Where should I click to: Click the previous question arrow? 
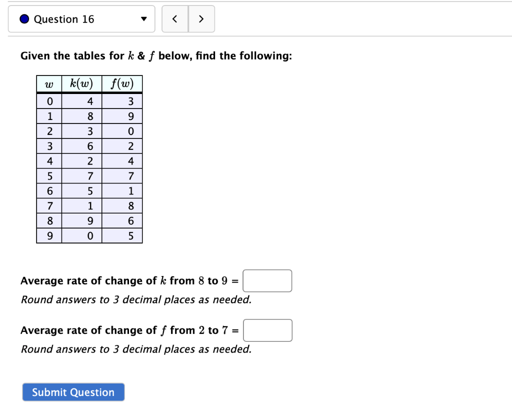(174, 18)
